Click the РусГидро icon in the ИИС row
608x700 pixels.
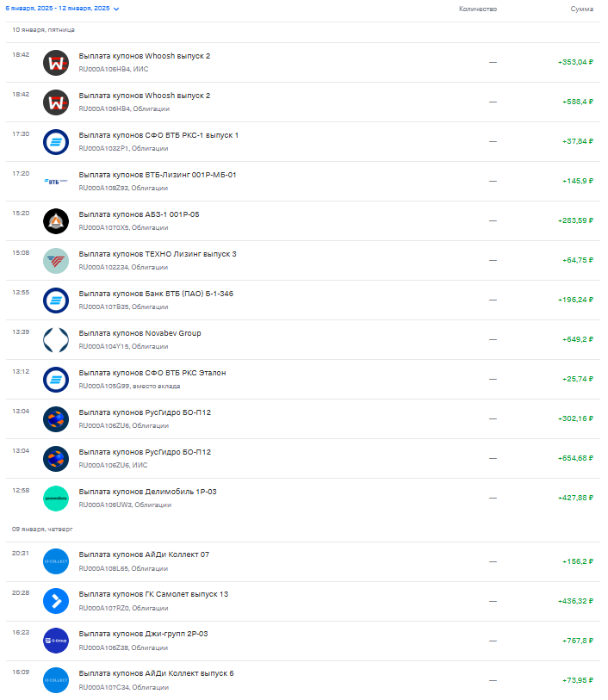pos(56,459)
